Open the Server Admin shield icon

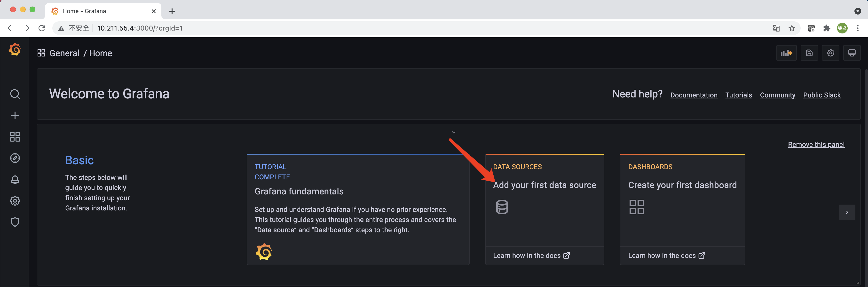(15, 222)
